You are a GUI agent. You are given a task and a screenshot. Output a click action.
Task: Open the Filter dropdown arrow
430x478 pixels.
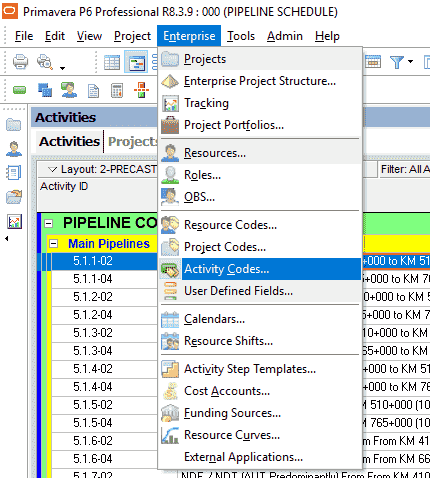pyautogui.click(x=410, y=62)
